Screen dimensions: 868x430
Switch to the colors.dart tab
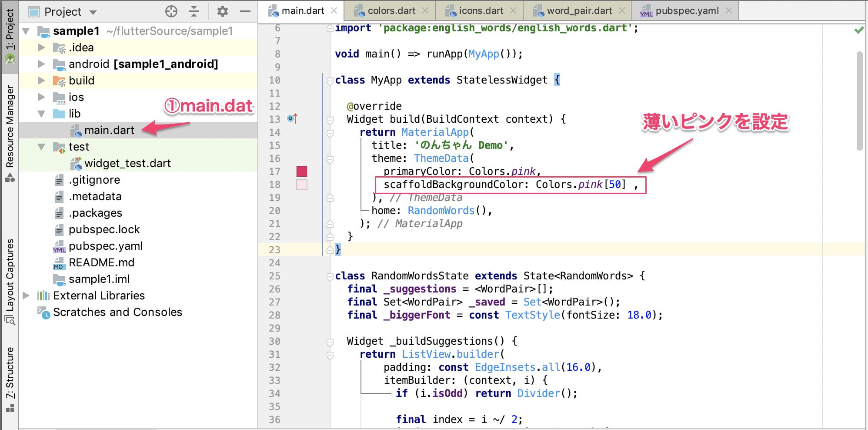pos(391,11)
